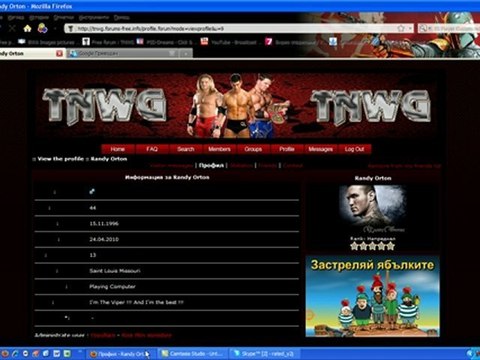Click the Camtasia Studio taskbar button
This screenshot has height=360, width=480.
[x=193, y=354]
